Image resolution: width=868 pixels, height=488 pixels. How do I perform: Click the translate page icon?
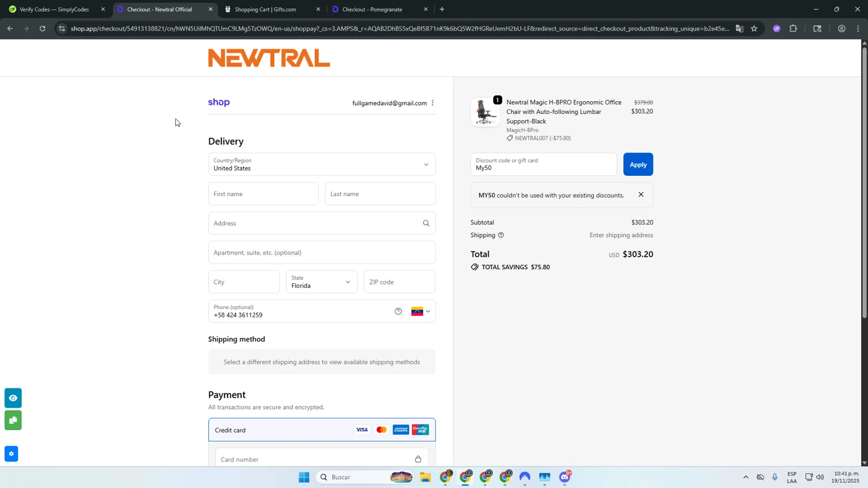(739, 28)
